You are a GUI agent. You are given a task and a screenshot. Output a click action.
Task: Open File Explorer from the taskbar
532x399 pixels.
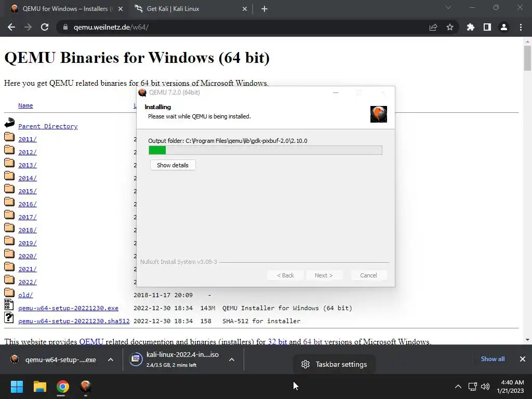click(39, 387)
